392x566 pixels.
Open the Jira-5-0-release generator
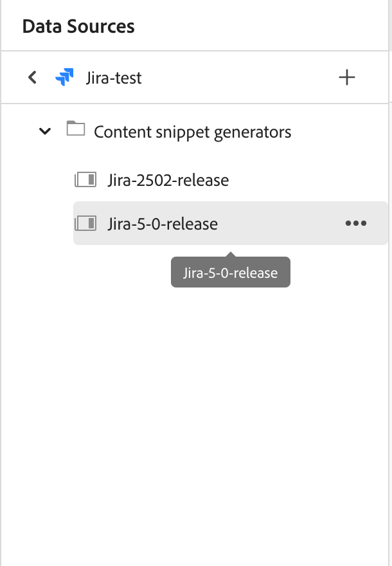163,224
